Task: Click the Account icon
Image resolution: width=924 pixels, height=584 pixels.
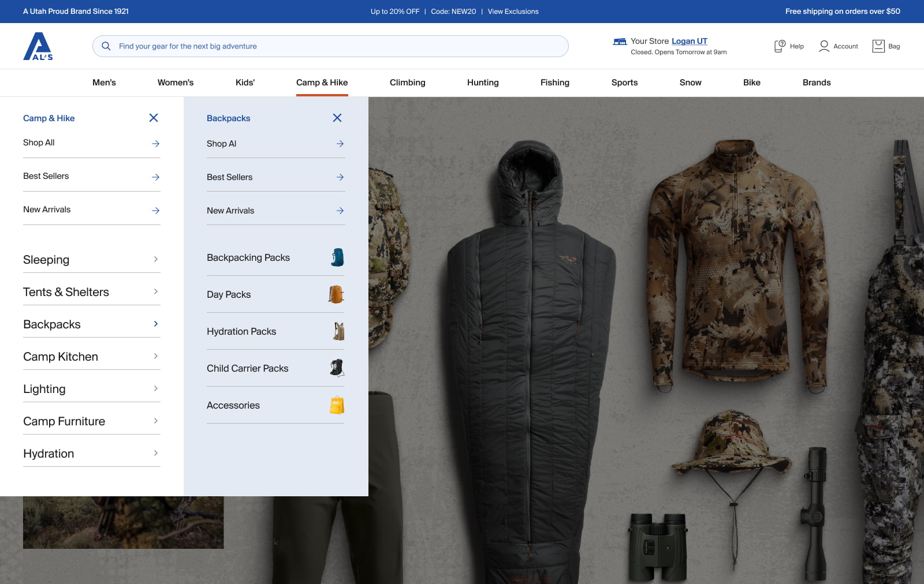Action: pyautogui.click(x=824, y=46)
